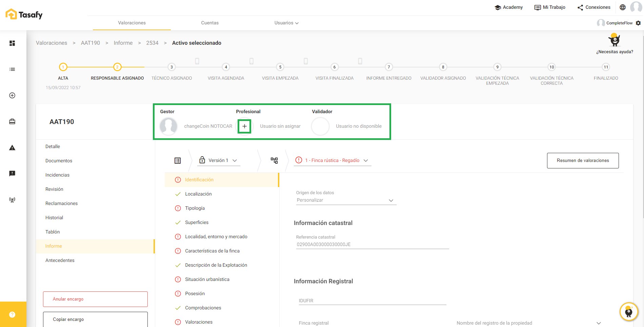This screenshot has width=644, height=327.
Task: Open the globe language selector icon
Action: [623, 7]
